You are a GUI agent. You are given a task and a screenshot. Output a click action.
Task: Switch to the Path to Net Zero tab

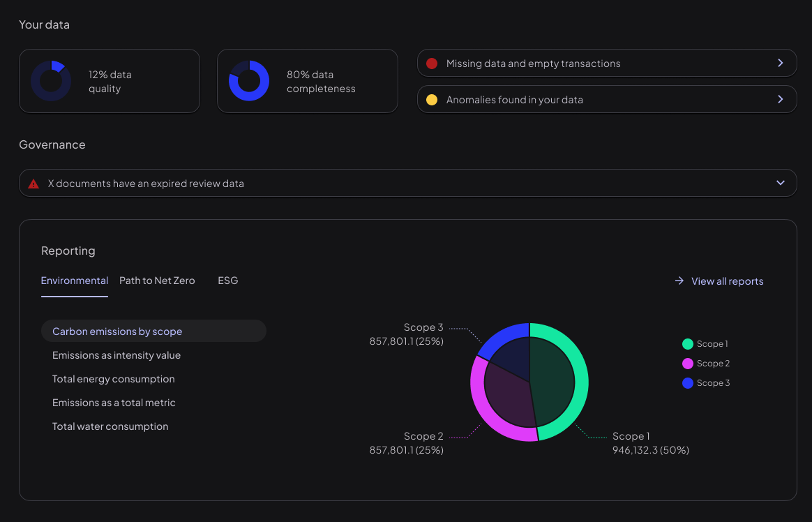point(157,281)
